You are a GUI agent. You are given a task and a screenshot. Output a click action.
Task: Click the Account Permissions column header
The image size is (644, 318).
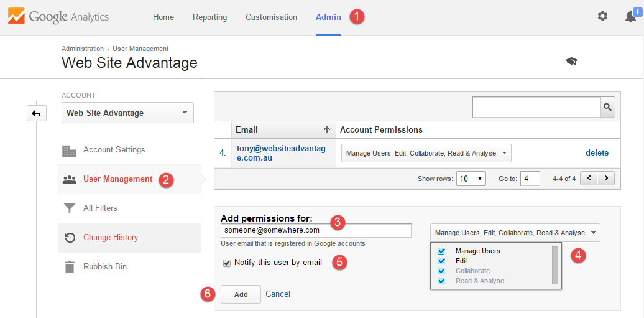coord(382,130)
